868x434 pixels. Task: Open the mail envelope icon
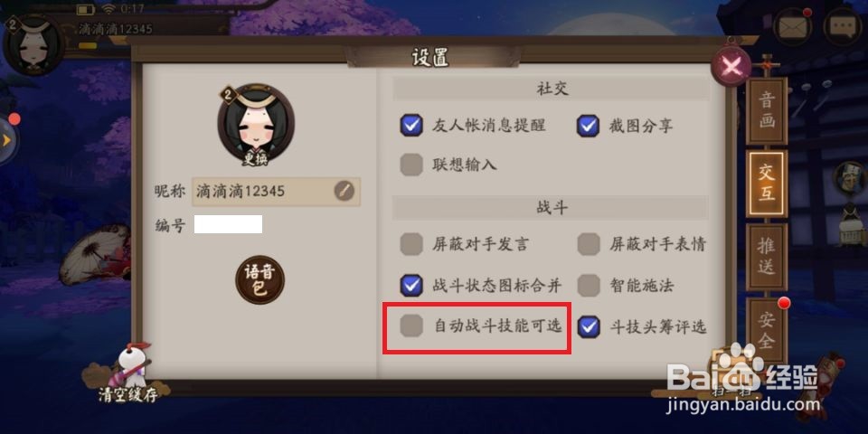tap(793, 26)
